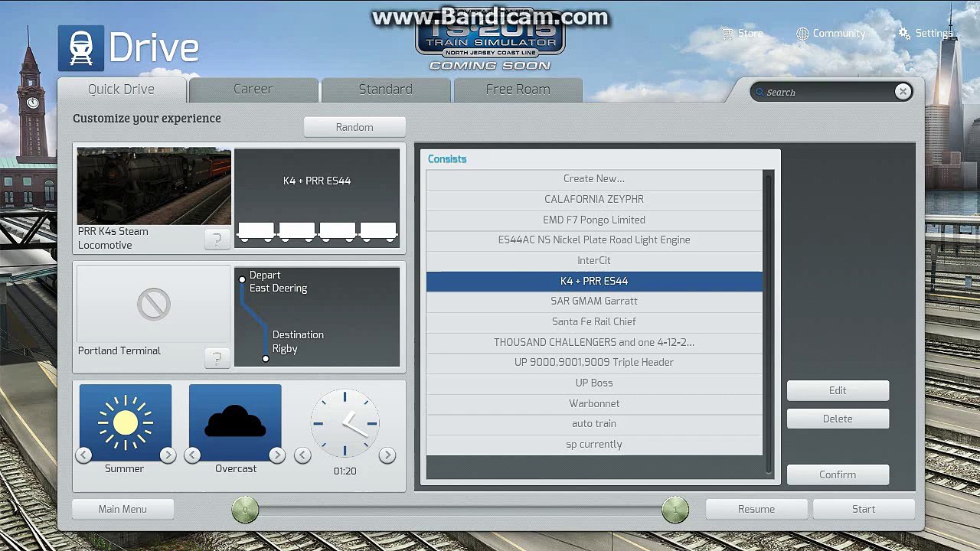Select the PRR K4s locomotive thumbnail
This screenshot has height=551, width=980.
(x=154, y=186)
